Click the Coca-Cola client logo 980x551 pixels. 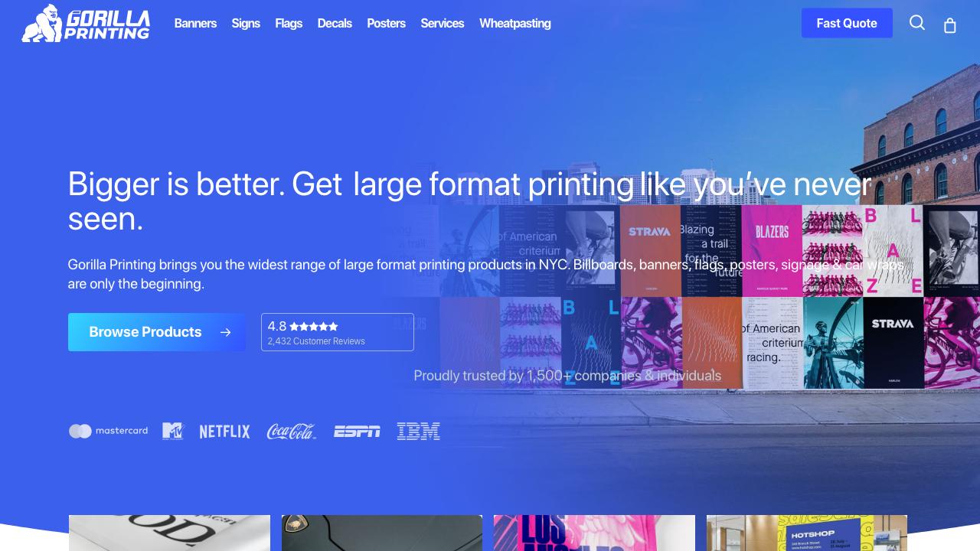(x=291, y=431)
